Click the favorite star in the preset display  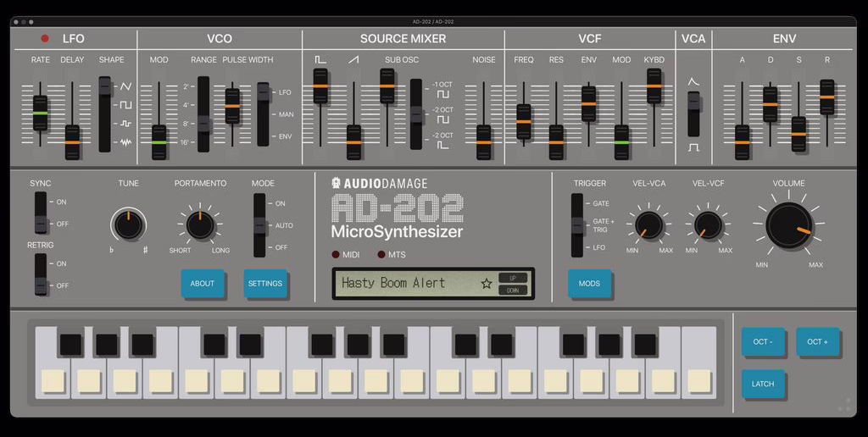tap(486, 284)
